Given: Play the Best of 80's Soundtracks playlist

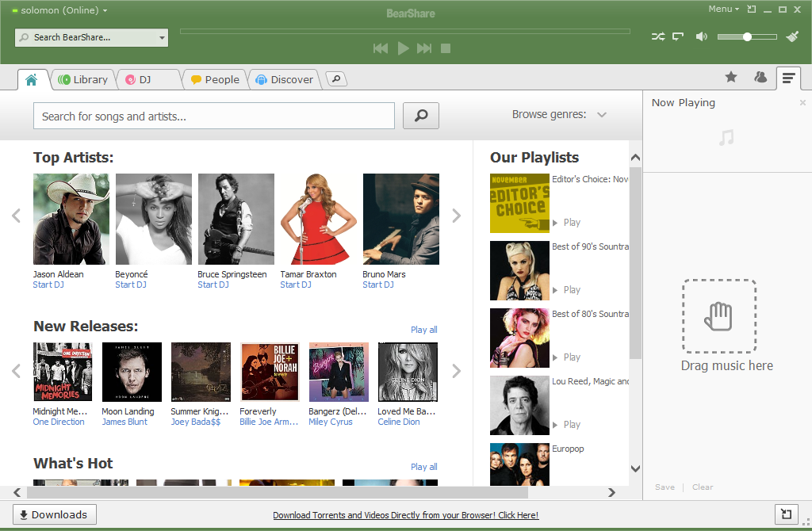Looking at the screenshot, I should tap(566, 357).
